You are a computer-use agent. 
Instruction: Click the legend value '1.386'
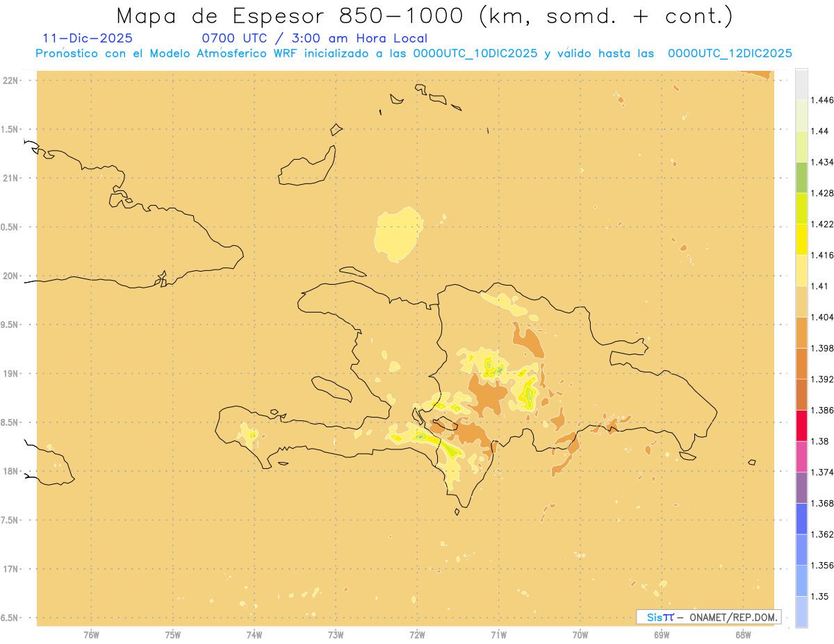(821, 411)
